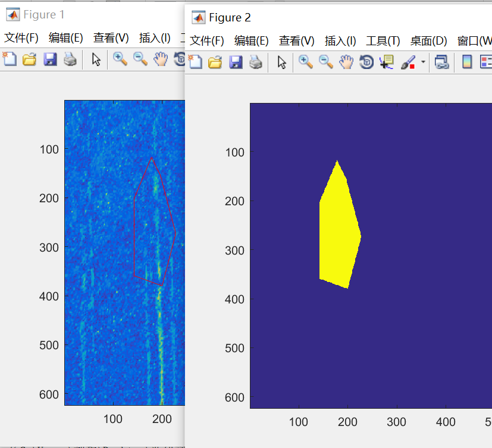The image size is (492, 448).
Task: Open the 桌面(D) menu in Figure 2
Action: click(427, 42)
